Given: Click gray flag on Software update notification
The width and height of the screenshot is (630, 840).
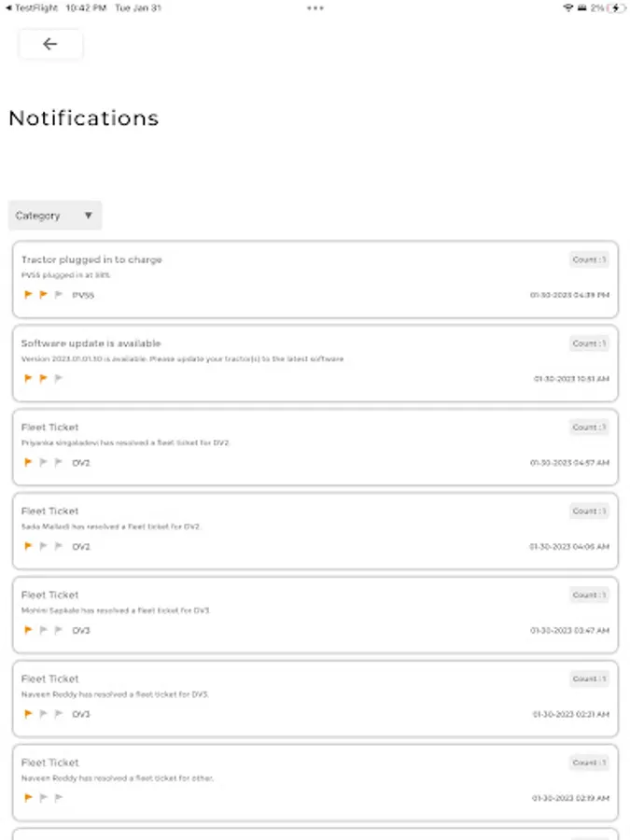Looking at the screenshot, I should point(59,379).
